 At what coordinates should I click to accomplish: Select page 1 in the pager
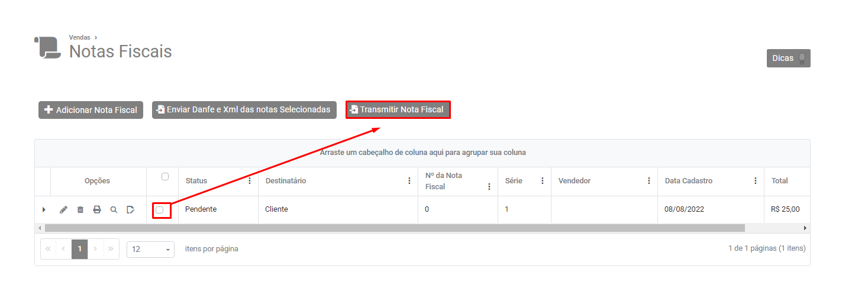coord(79,249)
